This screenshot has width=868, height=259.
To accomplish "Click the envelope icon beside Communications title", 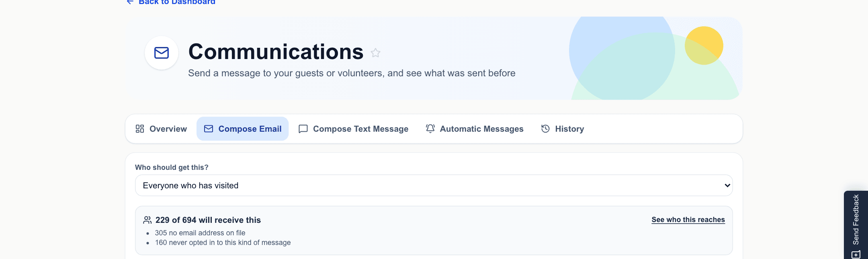I will click(162, 53).
